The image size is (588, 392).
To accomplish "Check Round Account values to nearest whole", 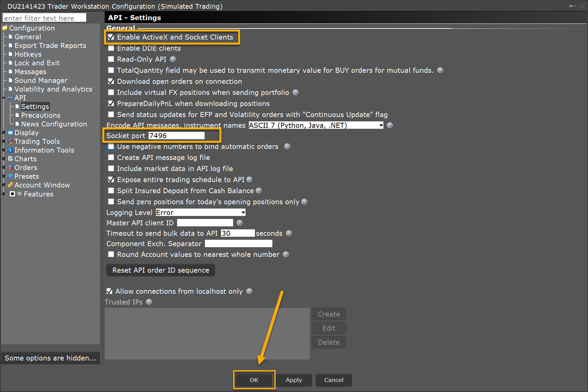I will point(111,254).
